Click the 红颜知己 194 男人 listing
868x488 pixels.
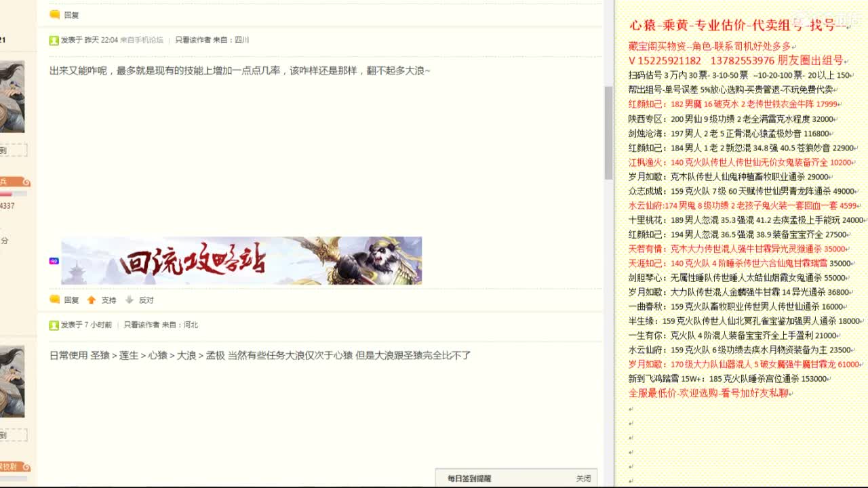738,235
